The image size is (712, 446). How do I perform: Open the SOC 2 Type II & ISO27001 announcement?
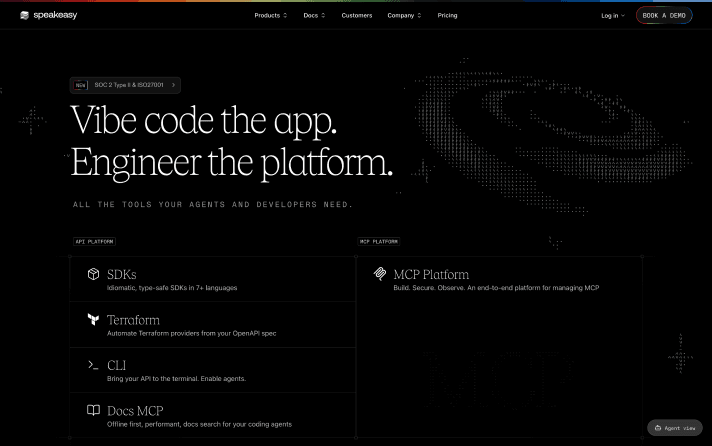tap(125, 85)
